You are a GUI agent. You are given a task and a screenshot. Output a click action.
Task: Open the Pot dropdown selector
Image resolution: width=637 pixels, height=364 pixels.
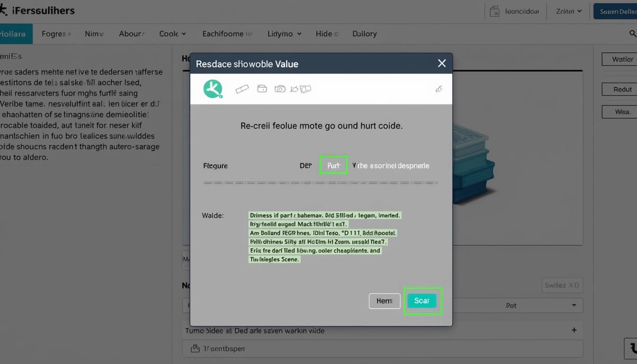[540, 306]
